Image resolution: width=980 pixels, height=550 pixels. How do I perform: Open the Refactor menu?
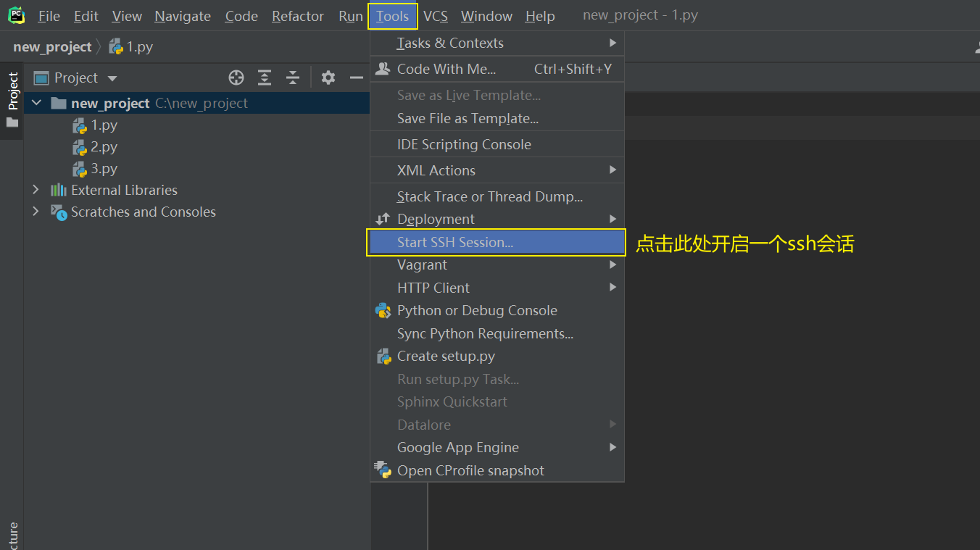click(x=299, y=16)
